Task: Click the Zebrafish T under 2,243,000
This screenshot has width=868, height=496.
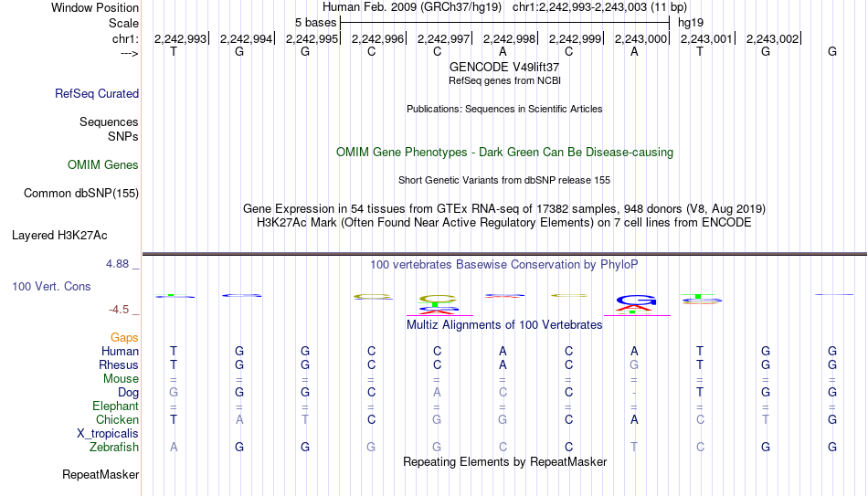Action: pos(634,448)
